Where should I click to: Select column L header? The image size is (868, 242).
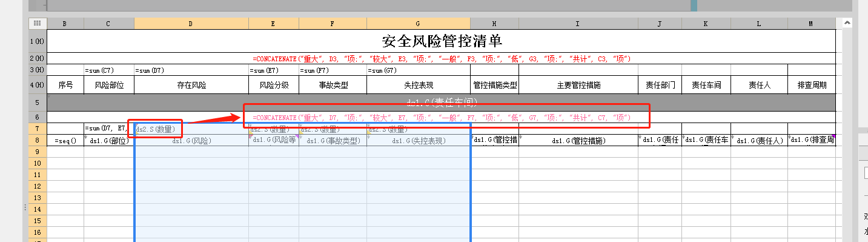coord(759,23)
